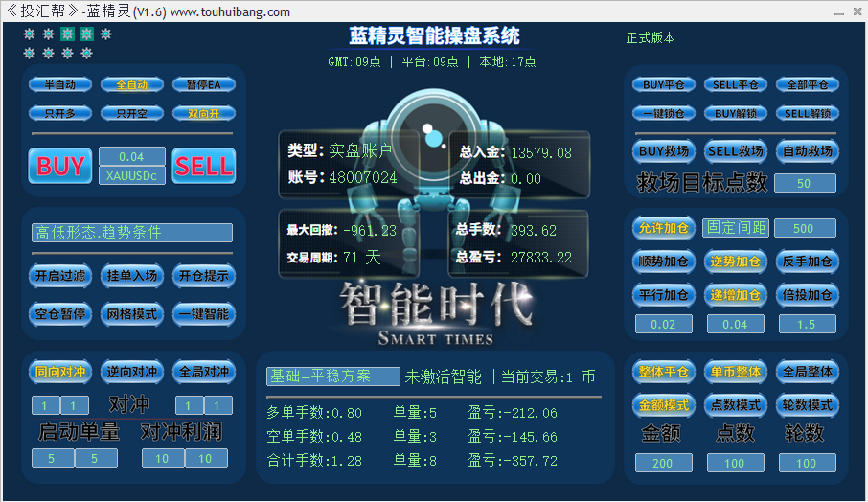Toggle 开仓提示 open position alert
The width and height of the screenshot is (868, 502).
coord(204,276)
